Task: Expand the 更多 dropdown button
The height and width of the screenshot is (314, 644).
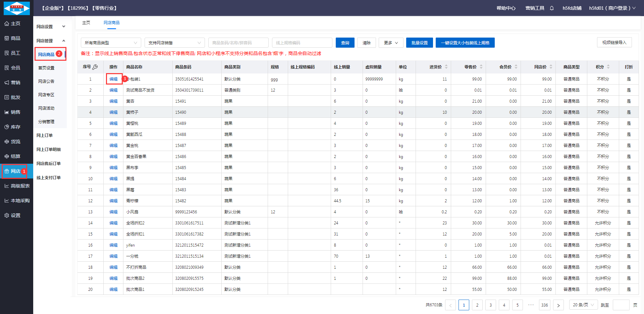Action: click(x=391, y=43)
